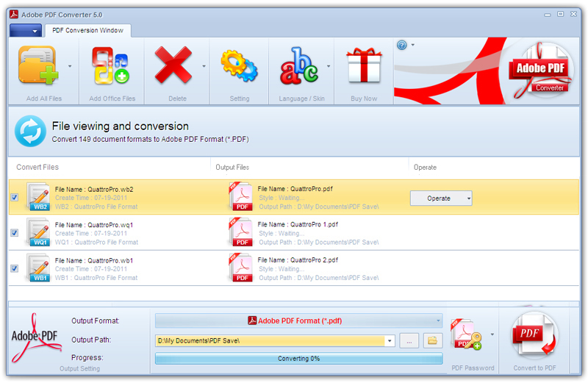
Task: Expand the Delete dropdown arrow
Action: pyautogui.click(x=204, y=66)
